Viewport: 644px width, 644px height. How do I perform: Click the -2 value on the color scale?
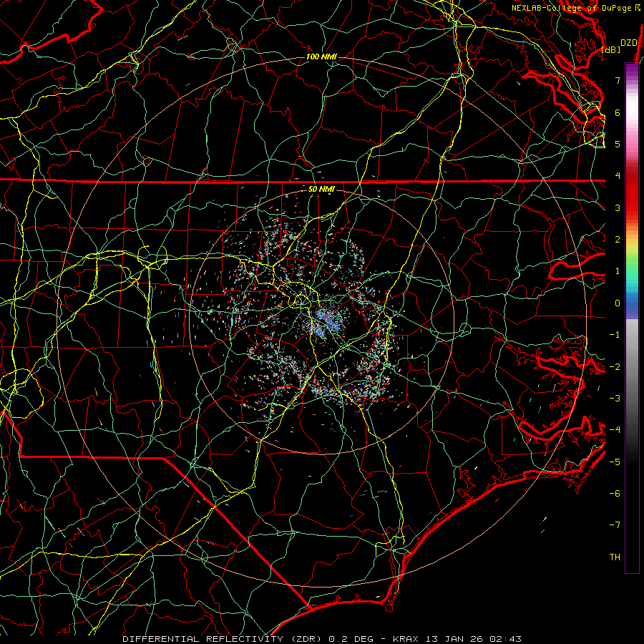point(615,366)
